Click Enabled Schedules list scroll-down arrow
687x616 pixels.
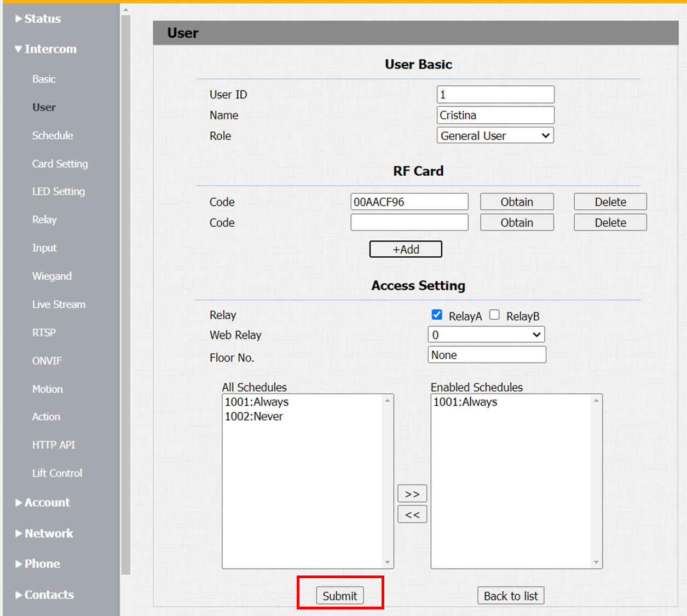pos(596,562)
